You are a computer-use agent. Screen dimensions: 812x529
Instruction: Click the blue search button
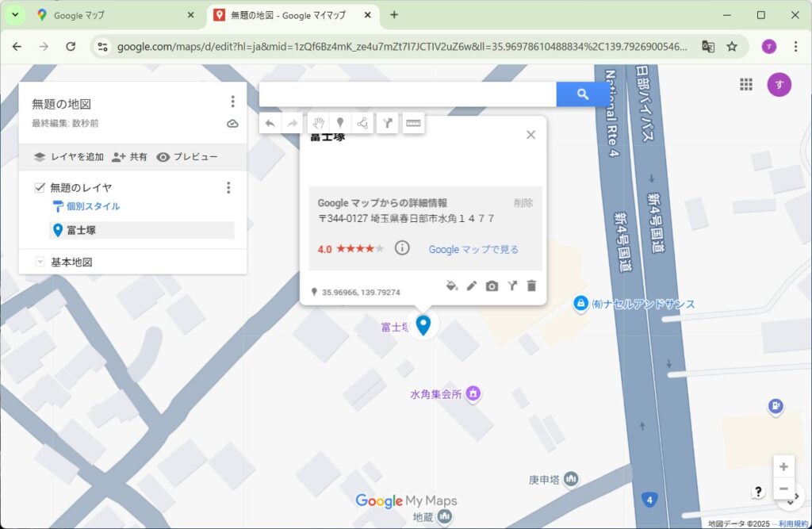pos(583,94)
